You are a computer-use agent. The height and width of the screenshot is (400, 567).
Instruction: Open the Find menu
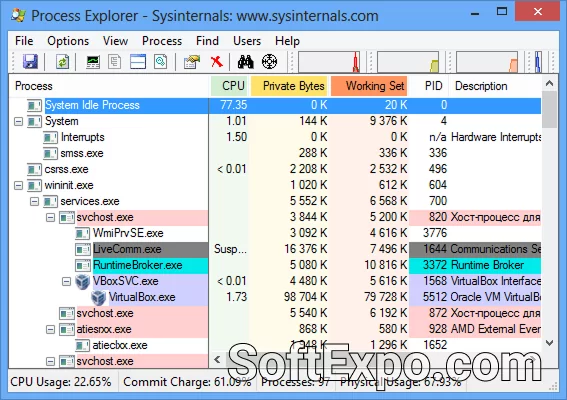click(x=207, y=41)
